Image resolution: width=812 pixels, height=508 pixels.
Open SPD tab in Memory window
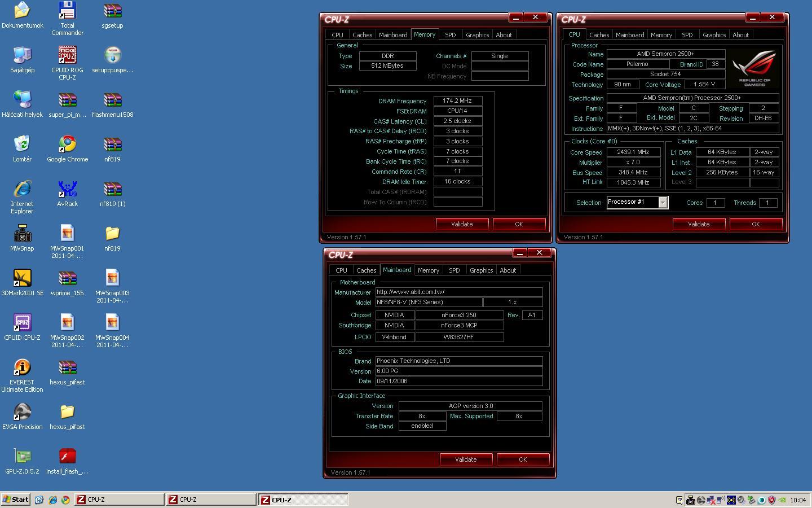(x=450, y=35)
